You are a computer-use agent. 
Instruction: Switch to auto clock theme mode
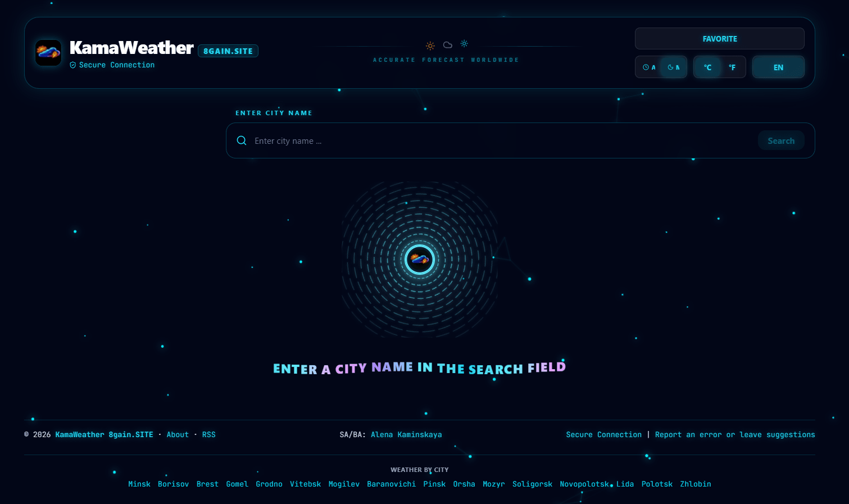[649, 67]
